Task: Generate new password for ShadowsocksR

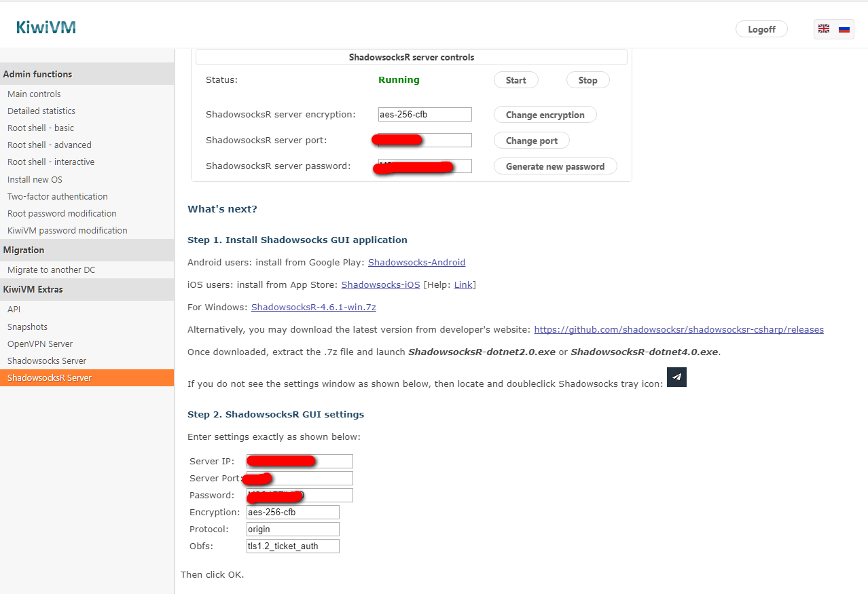Action: [555, 166]
